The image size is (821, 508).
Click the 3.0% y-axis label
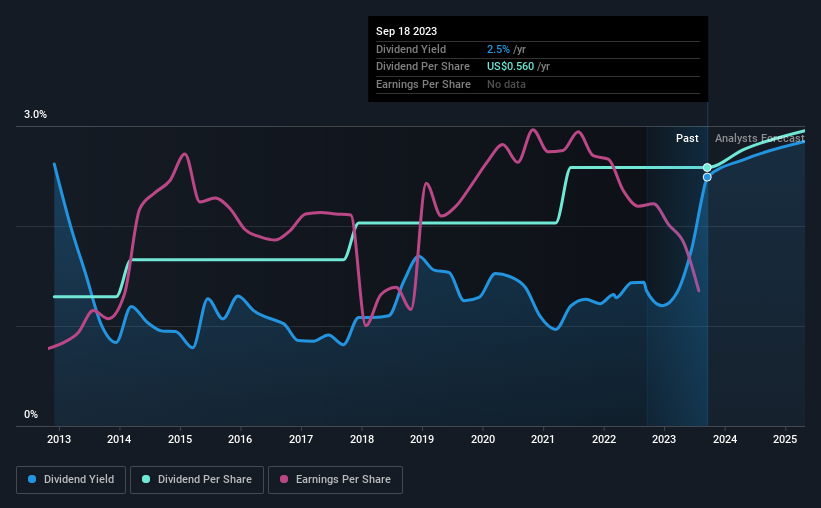[35, 114]
